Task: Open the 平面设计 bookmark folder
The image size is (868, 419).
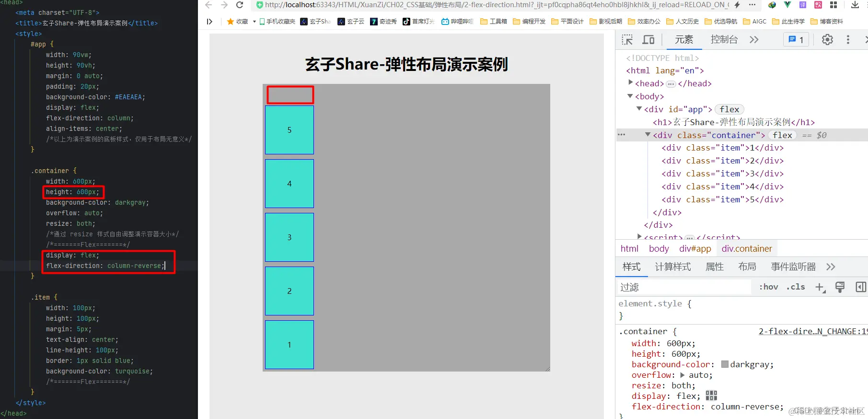Action: click(x=567, y=22)
